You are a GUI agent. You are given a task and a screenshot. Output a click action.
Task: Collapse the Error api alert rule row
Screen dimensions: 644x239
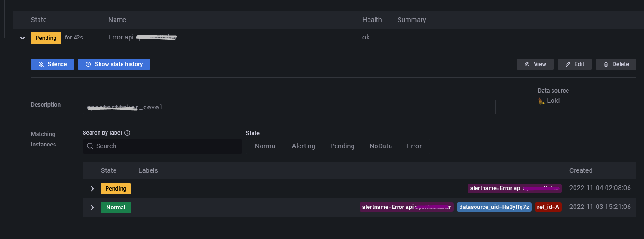point(22,38)
